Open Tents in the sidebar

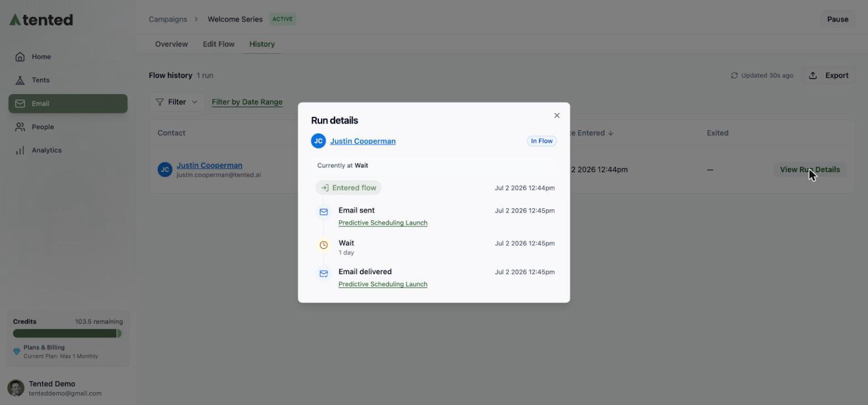68,80
